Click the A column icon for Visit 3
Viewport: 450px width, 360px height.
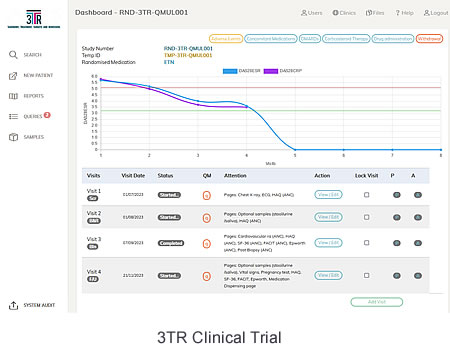coord(418,243)
